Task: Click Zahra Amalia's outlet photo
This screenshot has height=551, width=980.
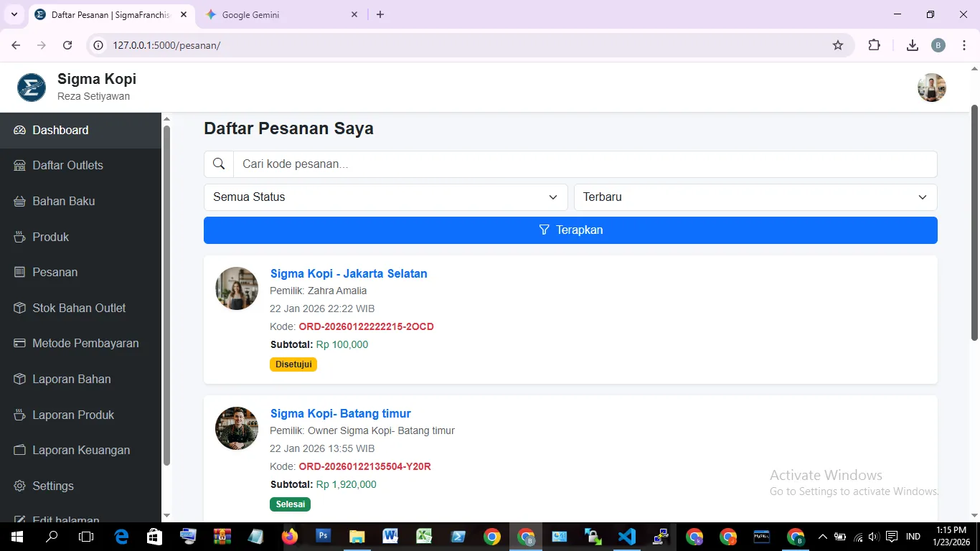Action: click(x=237, y=288)
